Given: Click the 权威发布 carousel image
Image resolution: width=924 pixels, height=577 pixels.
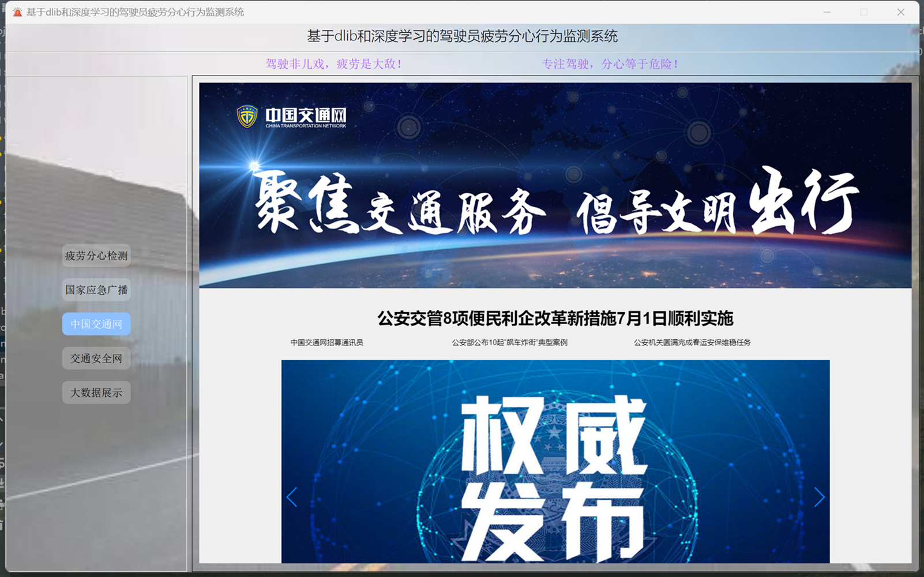Looking at the screenshot, I should 555,462.
